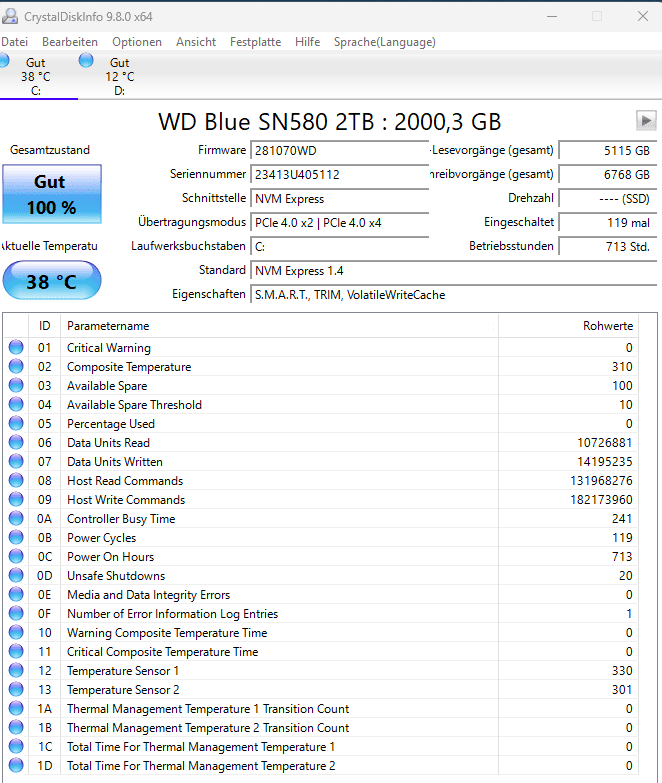Click status orb for Critical Composite Temperature Time
Screen dimensions: 662x783
click(16, 651)
